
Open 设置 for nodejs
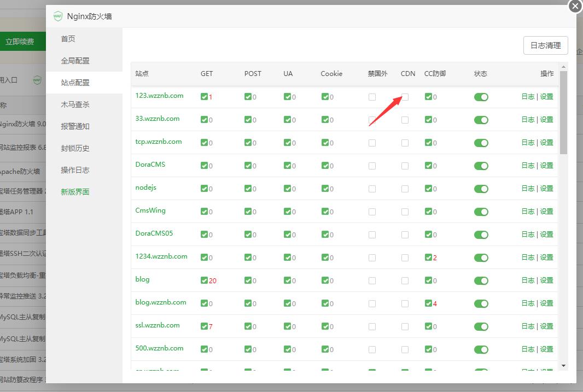click(546, 189)
